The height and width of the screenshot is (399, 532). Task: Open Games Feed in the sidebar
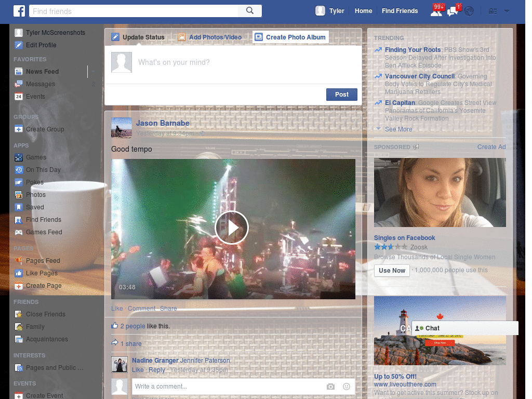coord(38,232)
